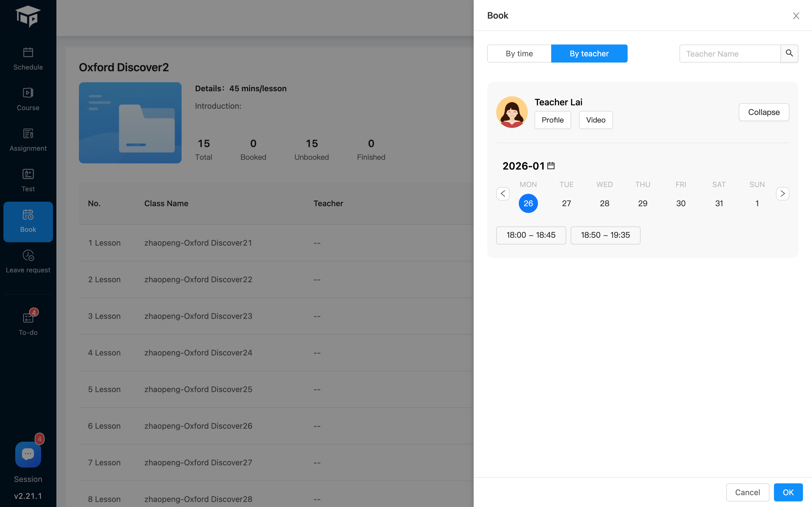
Task: Open Leave request from sidebar
Action: [x=28, y=255]
